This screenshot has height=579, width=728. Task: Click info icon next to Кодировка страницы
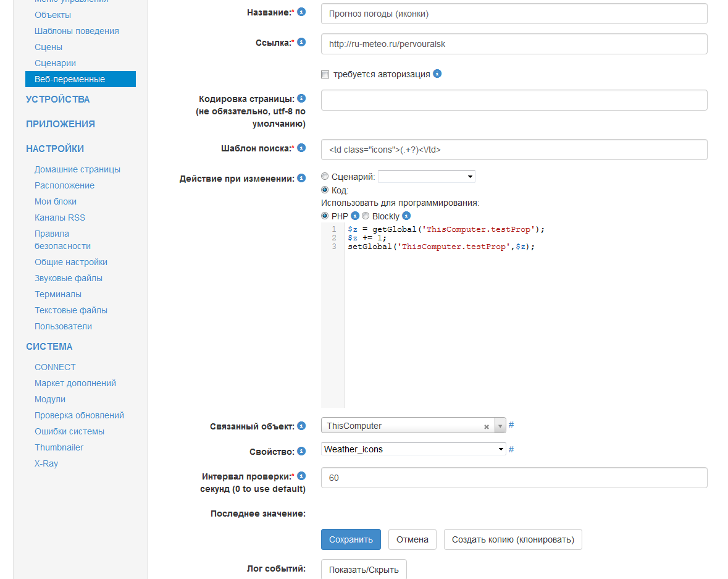coord(301,98)
